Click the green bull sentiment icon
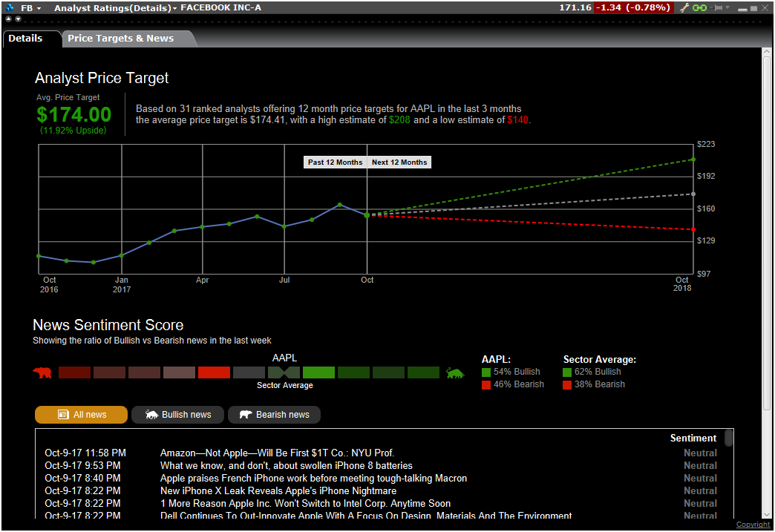 [x=454, y=372]
